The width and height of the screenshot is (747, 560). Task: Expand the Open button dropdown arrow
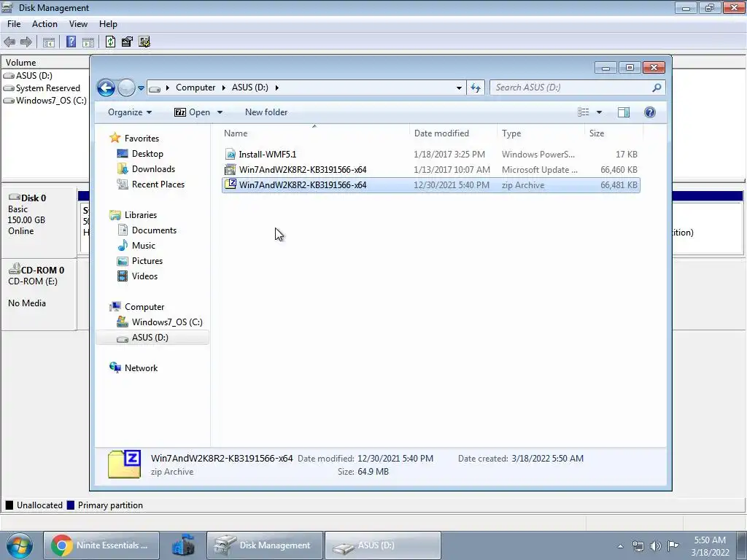click(x=220, y=112)
